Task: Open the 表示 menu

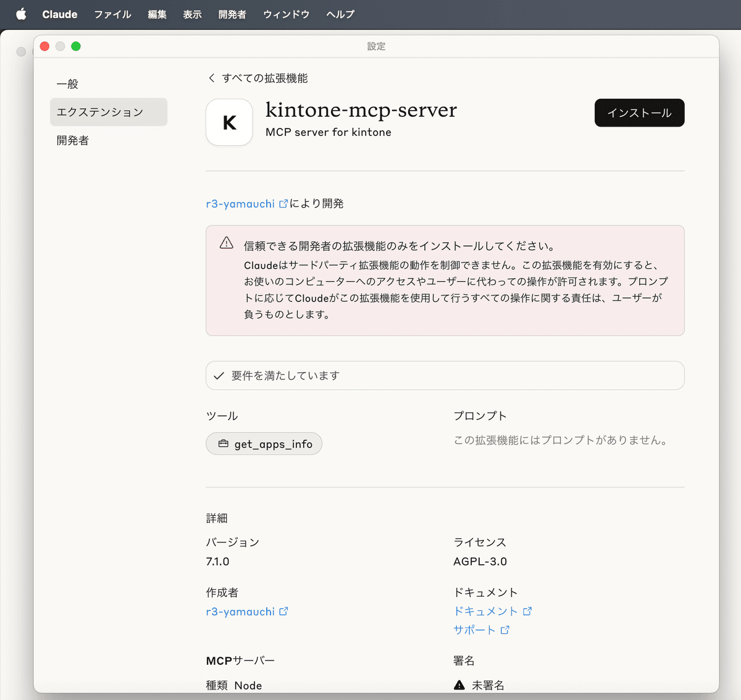Action: click(x=192, y=14)
